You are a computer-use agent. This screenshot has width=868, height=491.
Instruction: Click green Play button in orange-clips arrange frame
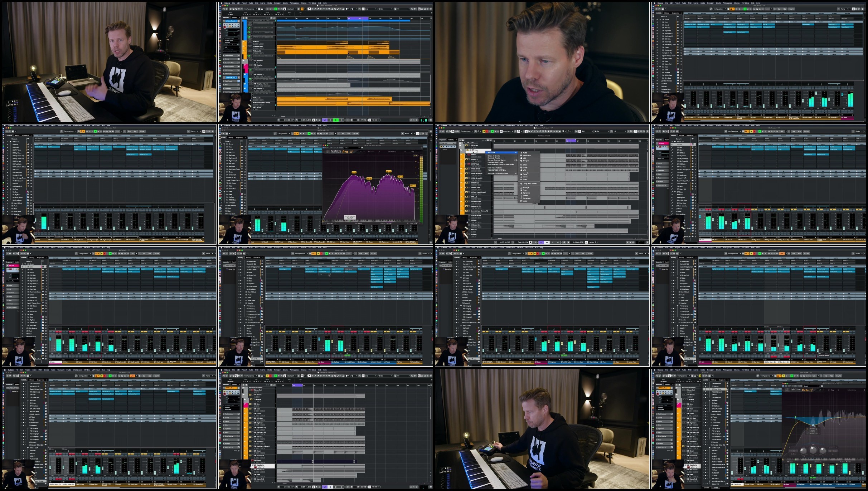(x=336, y=120)
